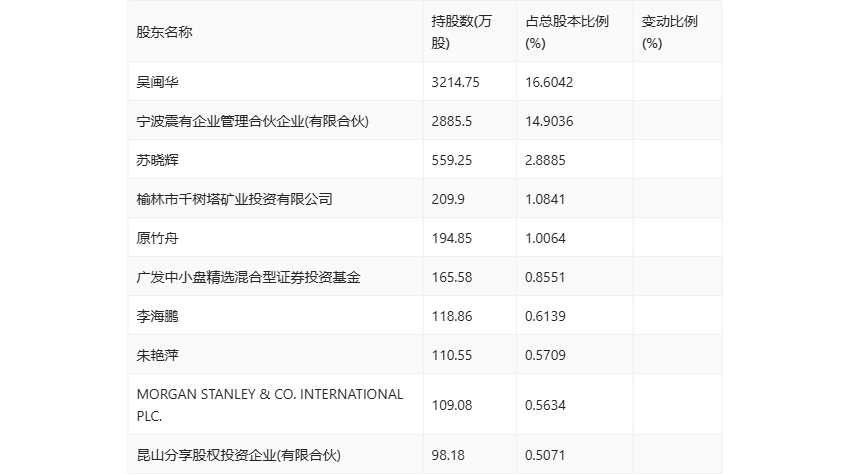Select the percentage 14.9036
The image size is (850, 474).
pos(549,121)
